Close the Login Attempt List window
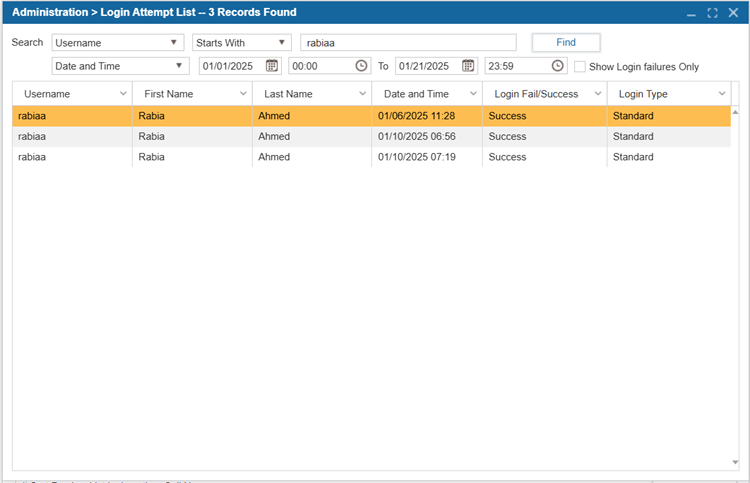 [733, 13]
